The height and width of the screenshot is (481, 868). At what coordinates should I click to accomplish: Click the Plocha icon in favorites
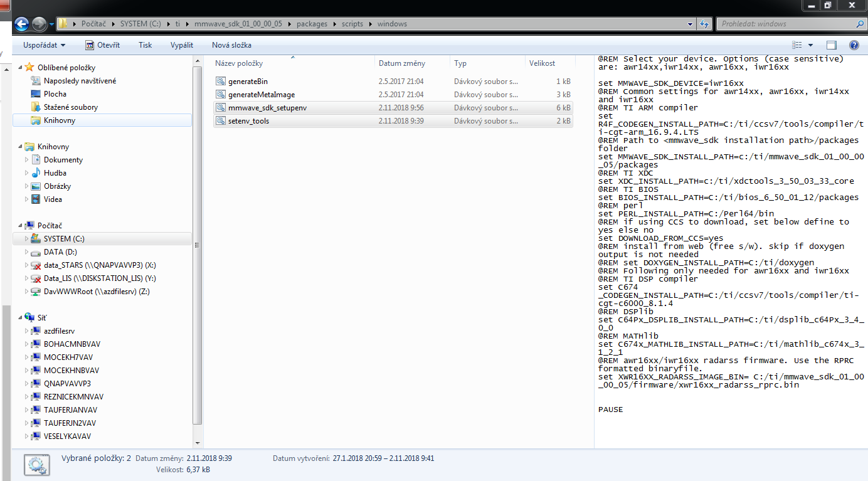click(36, 93)
